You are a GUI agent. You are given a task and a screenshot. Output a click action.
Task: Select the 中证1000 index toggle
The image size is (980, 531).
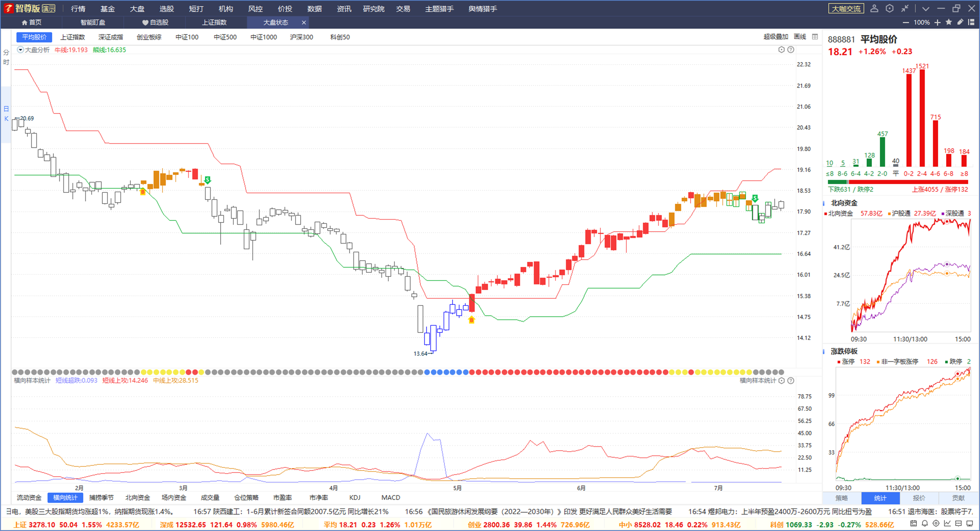263,37
